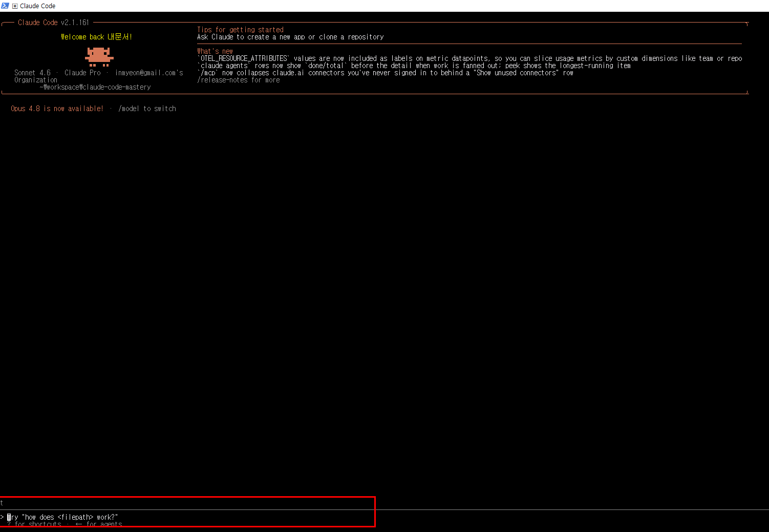Click the "? for shortcuts" hint
This screenshot has width=769, height=532.
click(34, 524)
